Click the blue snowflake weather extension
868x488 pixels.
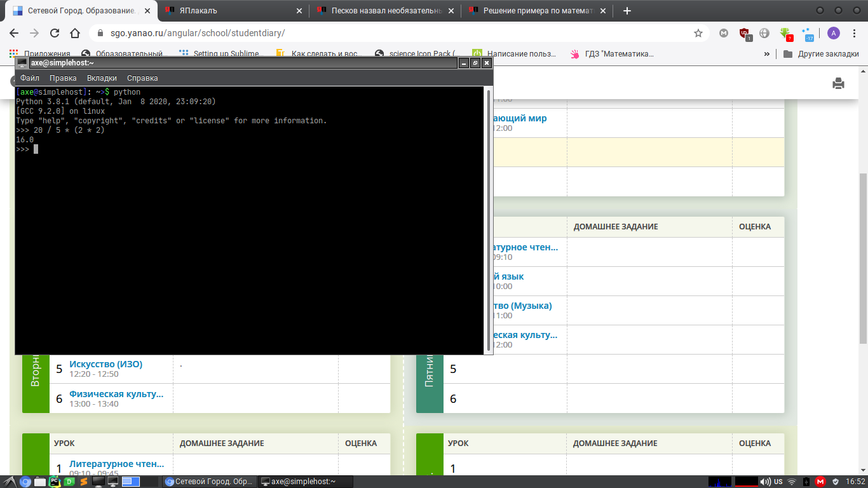coord(807,34)
